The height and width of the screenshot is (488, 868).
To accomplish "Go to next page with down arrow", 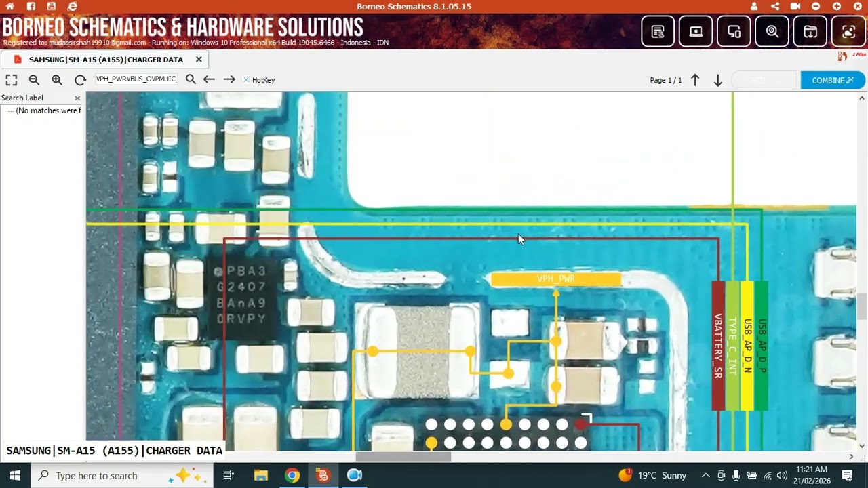I will click(717, 80).
